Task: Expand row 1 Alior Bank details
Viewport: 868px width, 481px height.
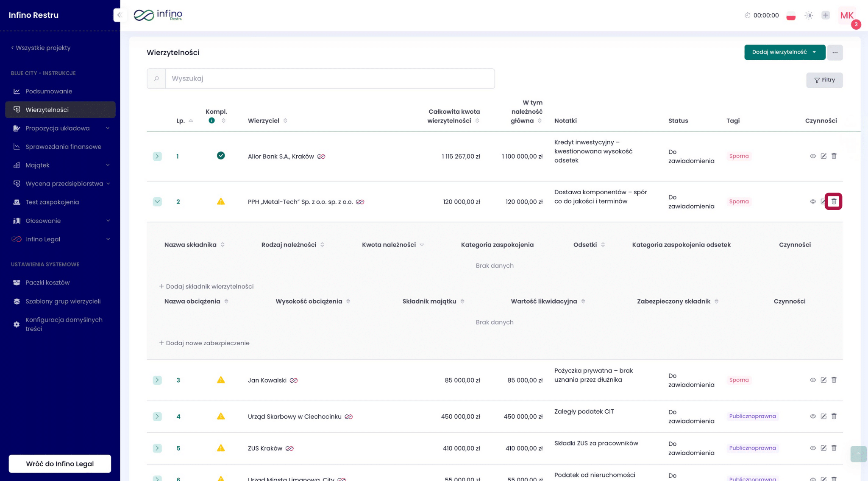Action: pyautogui.click(x=157, y=156)
